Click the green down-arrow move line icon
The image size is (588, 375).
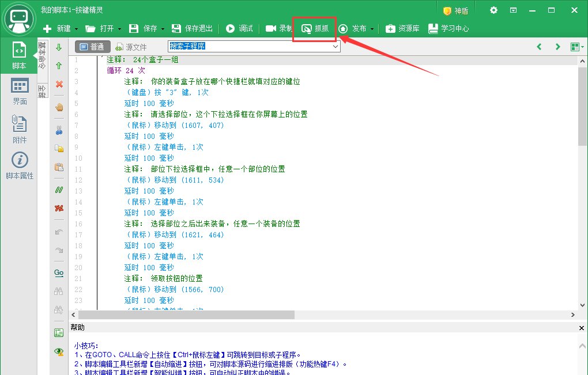click(x=59, y=47)
